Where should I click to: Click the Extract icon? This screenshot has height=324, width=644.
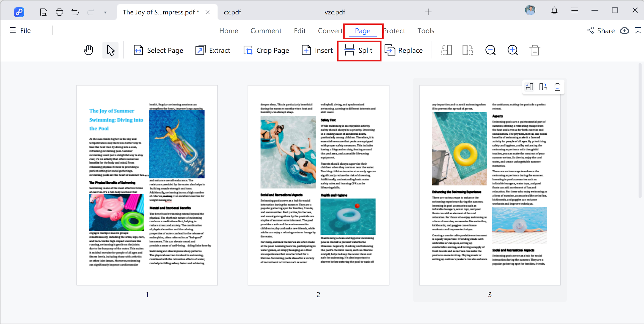point(200,50)
